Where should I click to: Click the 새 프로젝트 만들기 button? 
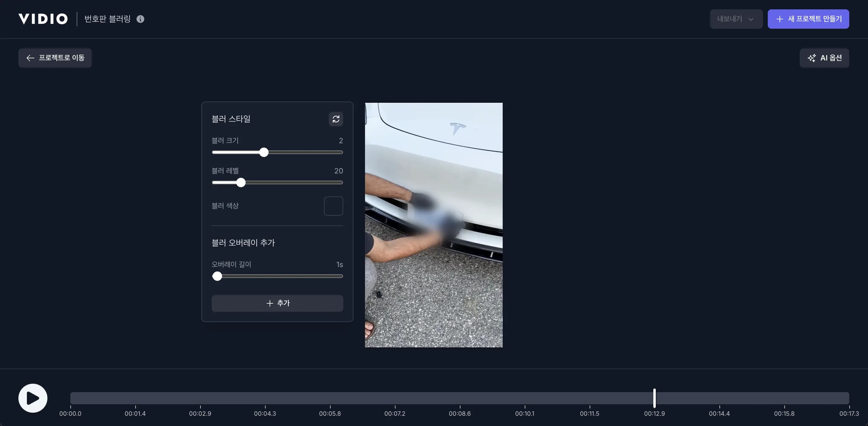coord(808,19)
